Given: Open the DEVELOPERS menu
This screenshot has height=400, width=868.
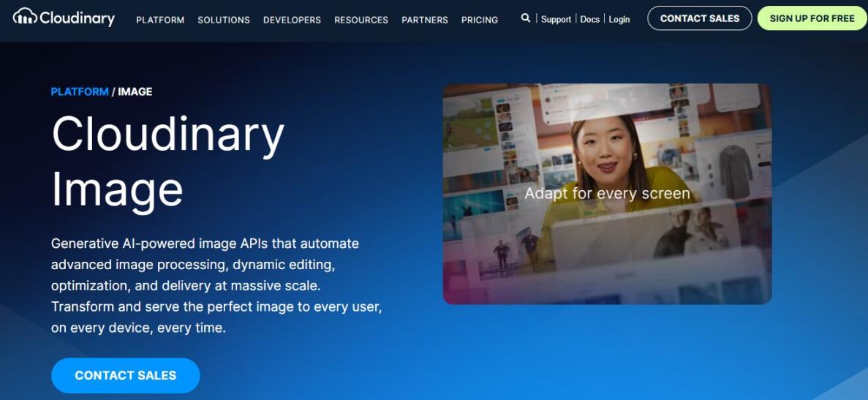Looking at the screenshot, I should 292,19.
